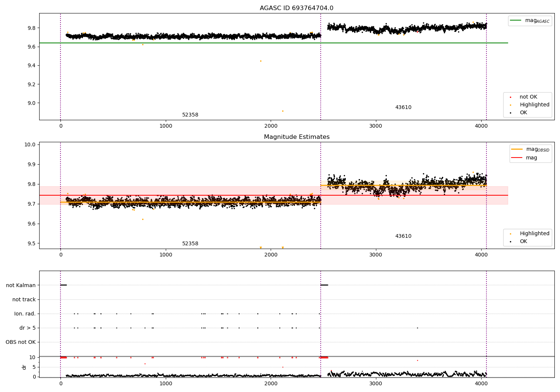Screen dimensions: 560x392
Task: Click the orange triangle marker near x=1900 in middle plot
Action: click(261, 248)
